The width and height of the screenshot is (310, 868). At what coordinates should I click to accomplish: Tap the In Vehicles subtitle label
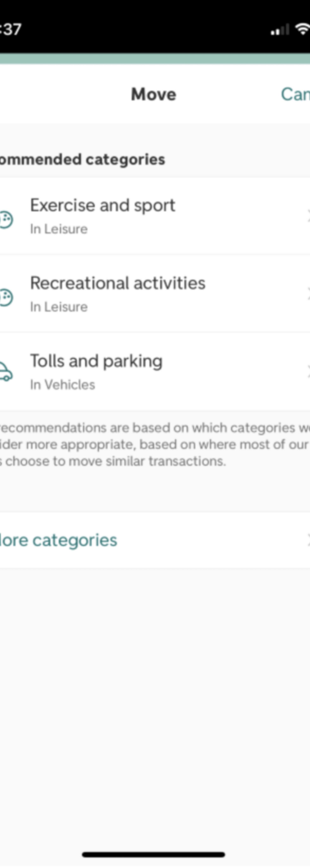point(63,384)
